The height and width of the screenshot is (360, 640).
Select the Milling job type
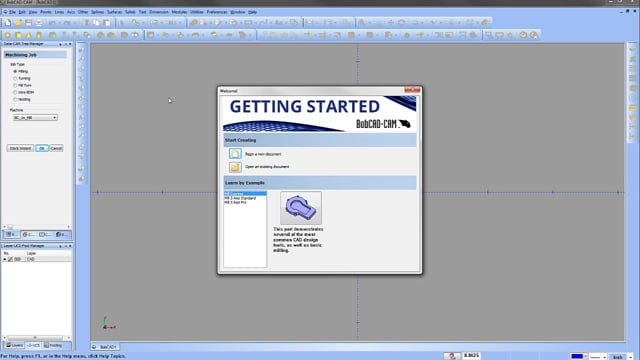[15, 71]
